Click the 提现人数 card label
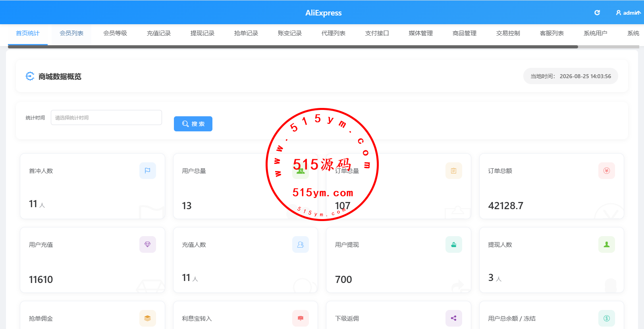 500,245
